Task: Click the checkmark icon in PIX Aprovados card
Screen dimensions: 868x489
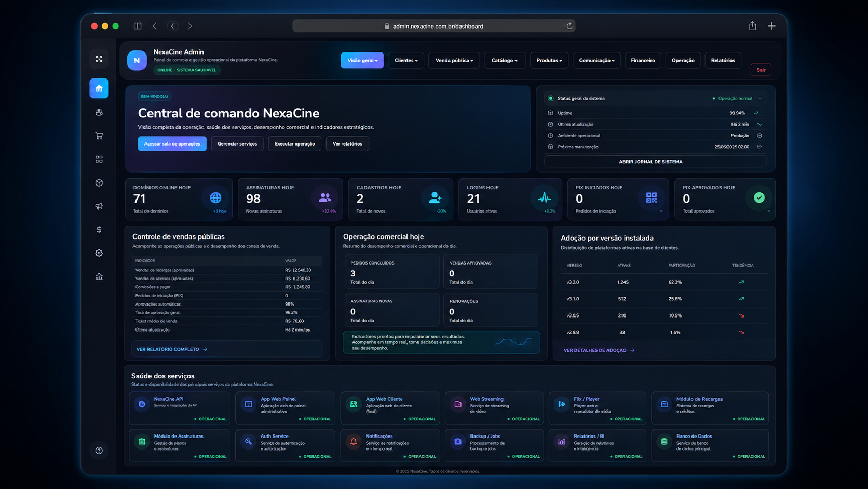Action: (759, 197)
